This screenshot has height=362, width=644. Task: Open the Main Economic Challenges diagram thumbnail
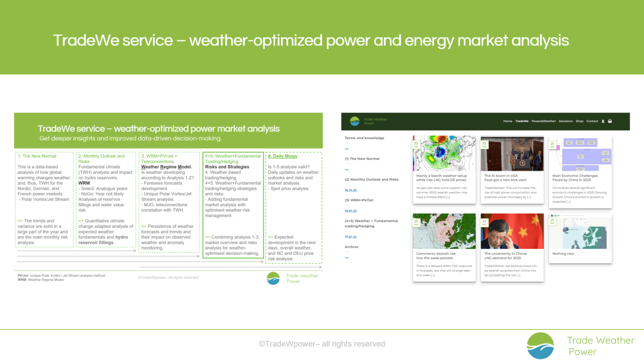[580, 153]
